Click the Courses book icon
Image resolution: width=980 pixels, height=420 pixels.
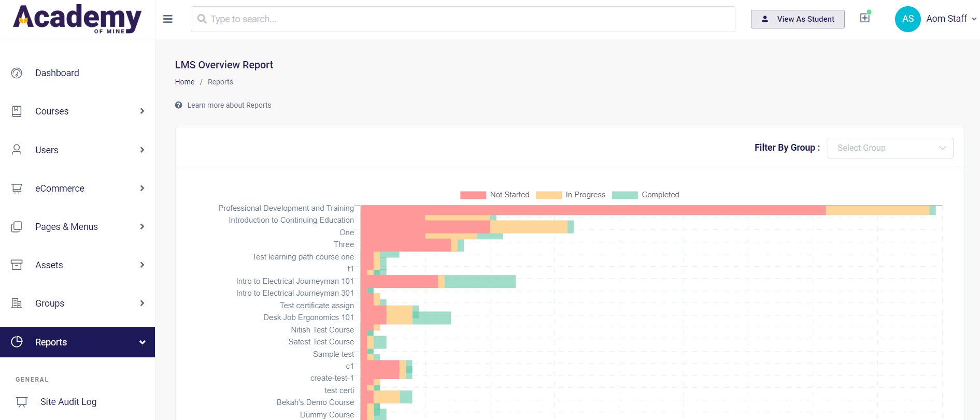coord(17,111)
